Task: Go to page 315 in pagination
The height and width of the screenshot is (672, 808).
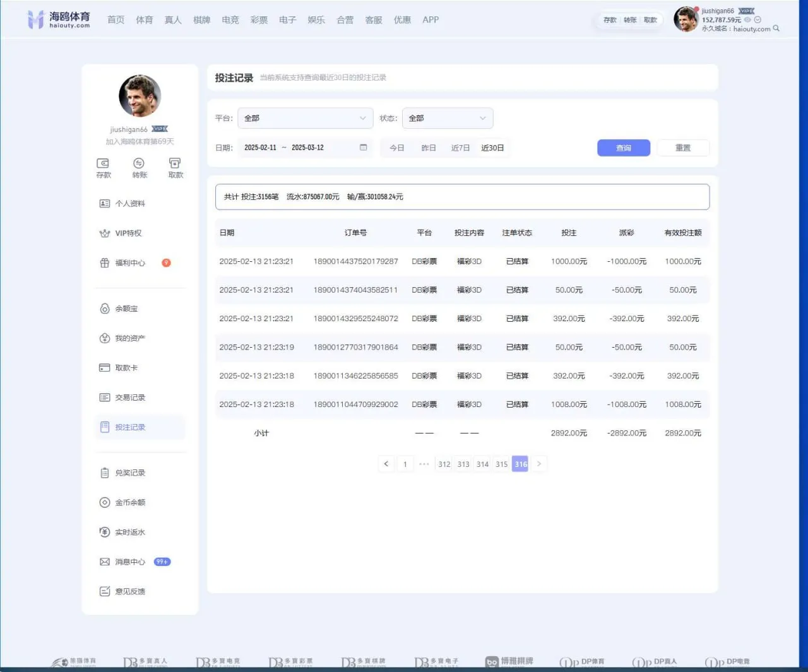Action: tap(501, 464)
